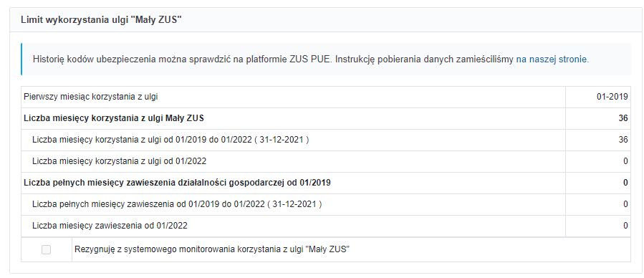Select 'Liczba miesięcy korzystania z ulgi od 01/2022' label
The height and width of the screenshot is (278, 644).
119,161
